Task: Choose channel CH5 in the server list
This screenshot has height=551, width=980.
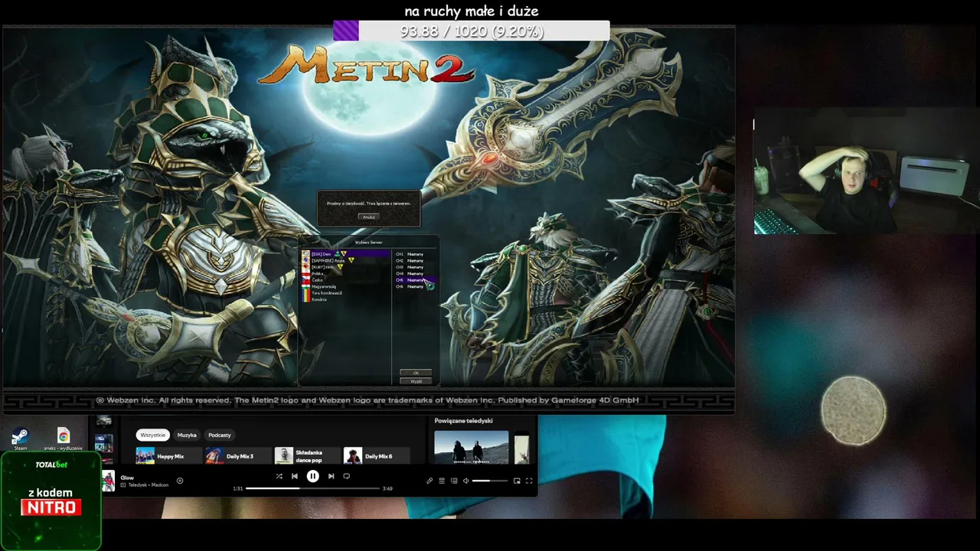Action: [x=414, y=280]
